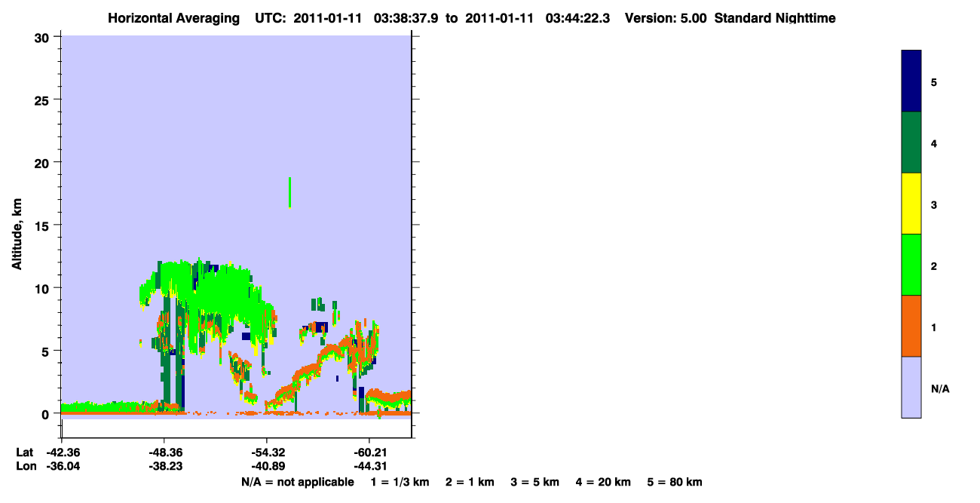980x503 pixels.
Task: Click the dark green colorbar segment 4
Action: (911, 143)
